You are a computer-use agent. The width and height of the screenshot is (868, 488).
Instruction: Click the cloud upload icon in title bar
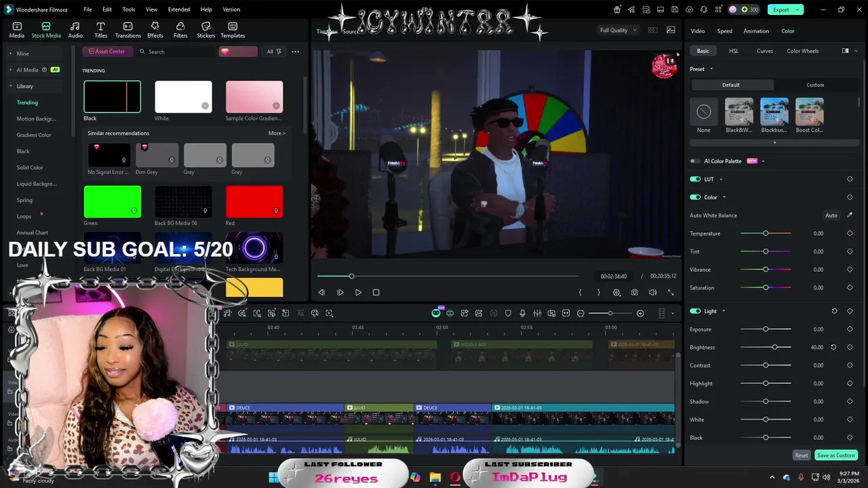(690, 9)
